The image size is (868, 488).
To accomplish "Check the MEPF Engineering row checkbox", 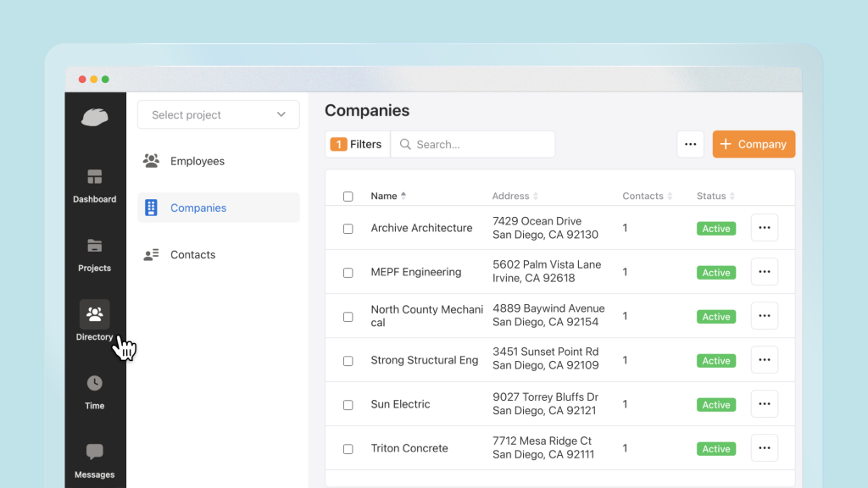I will (x=348, y=273).
